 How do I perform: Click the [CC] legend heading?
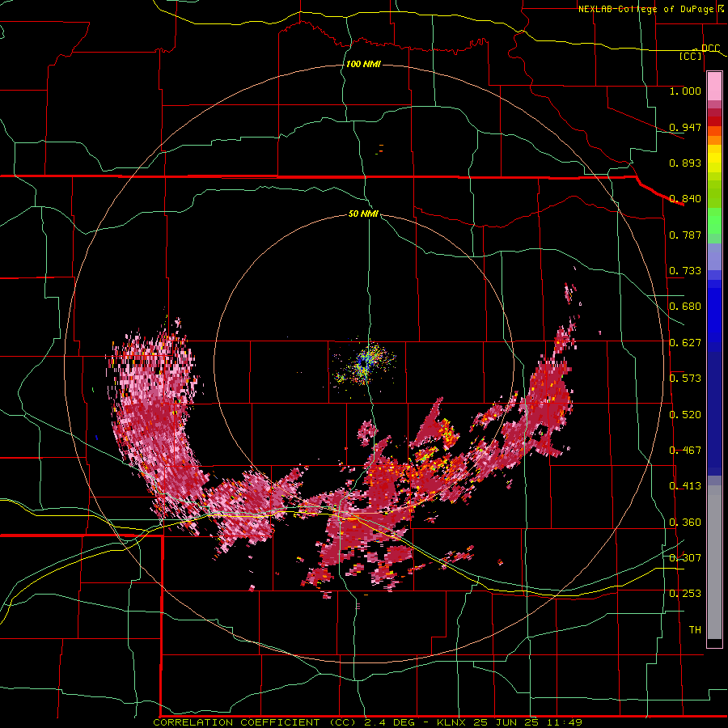click(691, 57)
